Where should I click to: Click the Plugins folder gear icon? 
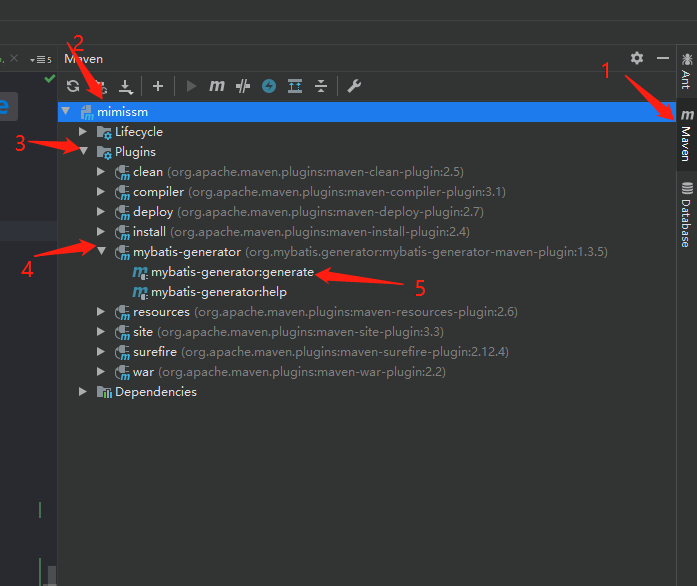tap(104, 152)
